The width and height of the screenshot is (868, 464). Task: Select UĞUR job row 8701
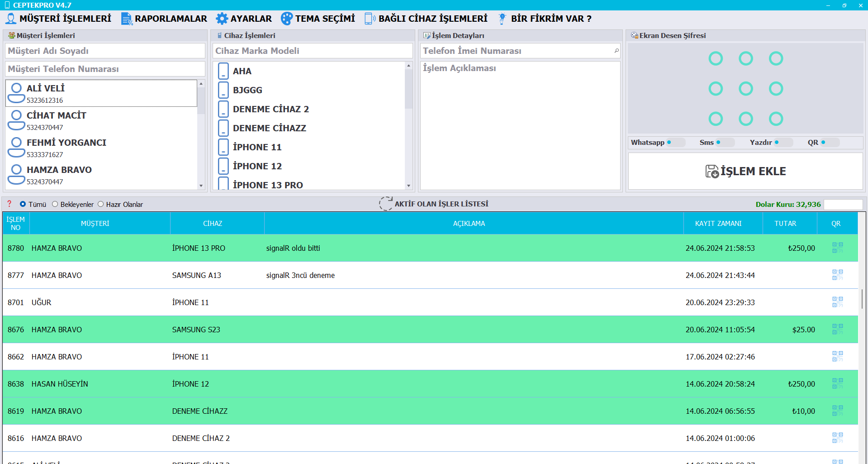tap(430, 302)
